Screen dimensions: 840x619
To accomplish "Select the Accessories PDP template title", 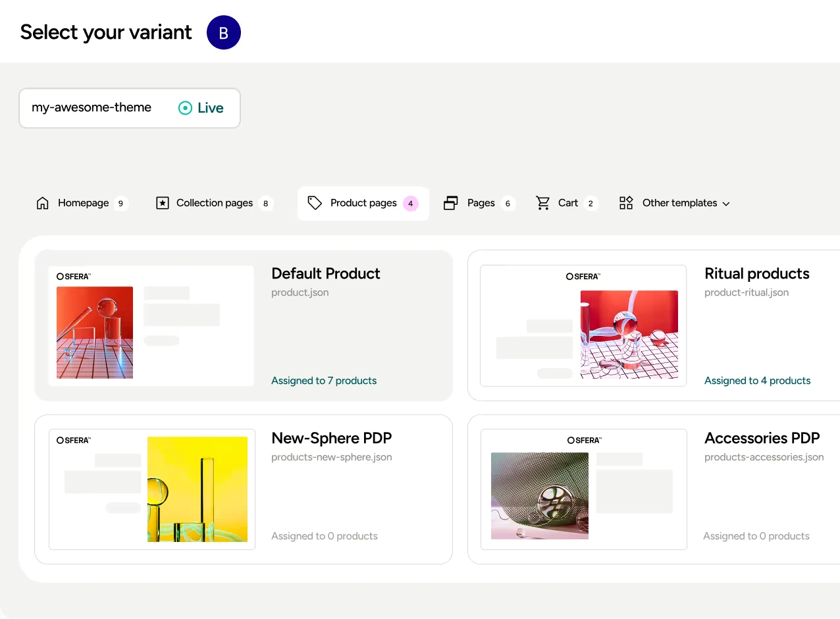I will [762, 438].
